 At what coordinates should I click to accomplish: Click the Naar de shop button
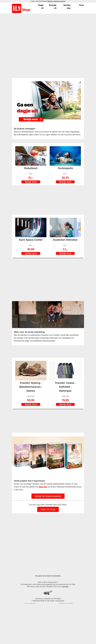tap(48, 509)
